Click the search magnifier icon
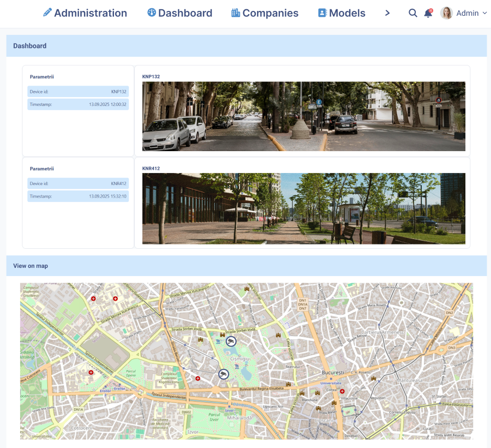 (413, 13)
